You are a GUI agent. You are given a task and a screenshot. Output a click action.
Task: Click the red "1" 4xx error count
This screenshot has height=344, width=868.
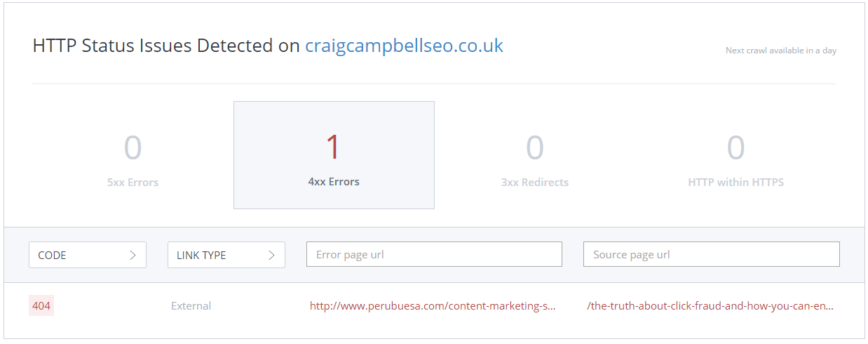click(x=333, y=147)
